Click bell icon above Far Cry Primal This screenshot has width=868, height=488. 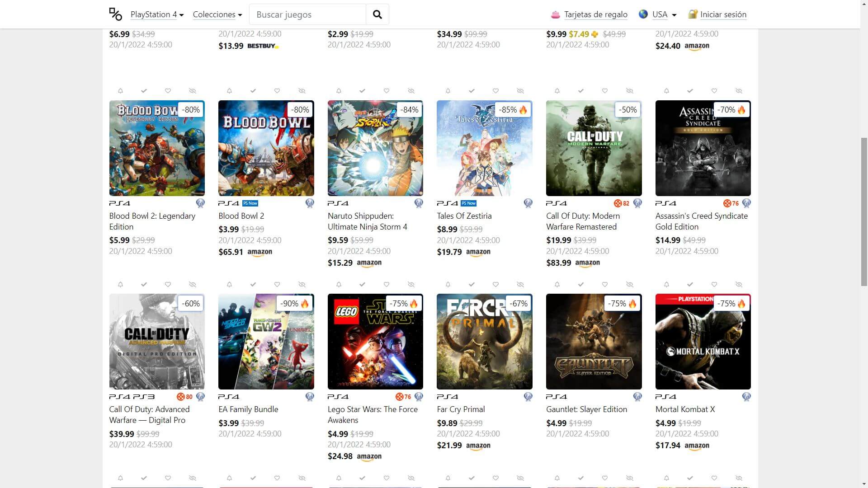coord(448,285)
